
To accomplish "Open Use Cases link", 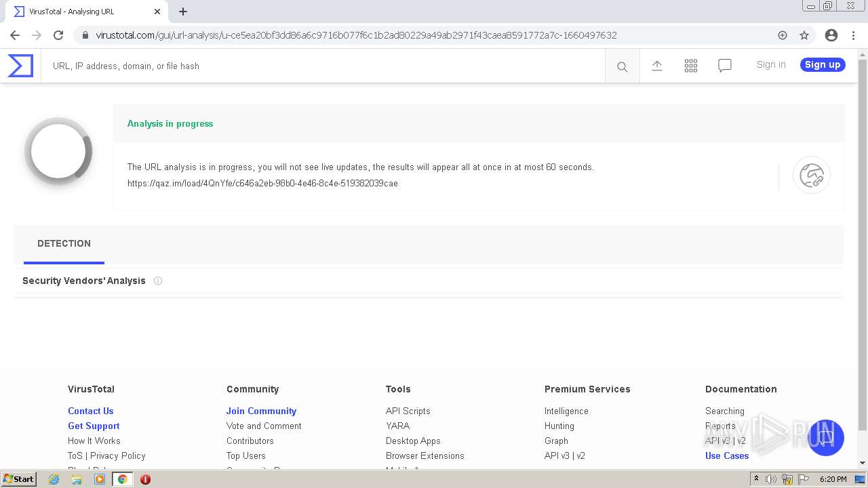I will [727, 456].
